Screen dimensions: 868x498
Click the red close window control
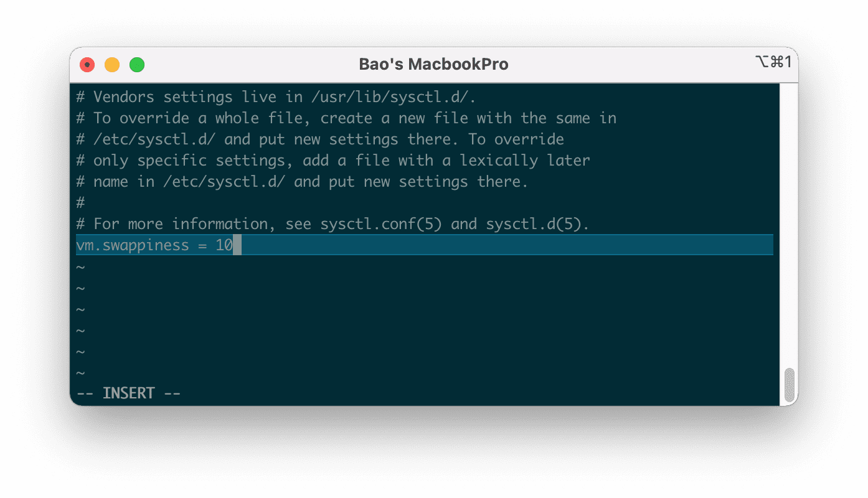pyautogui.click(x=87, y=64)
